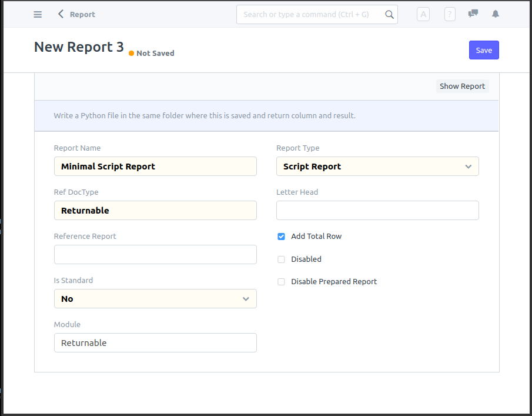Click the Show Report button
This screenshot has width=532, height=416.
(x=462, y=86)
